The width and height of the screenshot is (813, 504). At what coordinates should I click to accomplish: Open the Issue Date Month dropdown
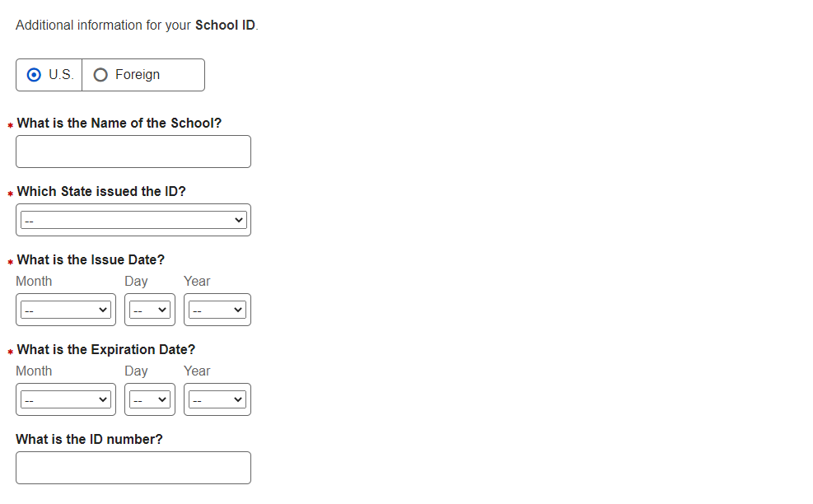65,310
